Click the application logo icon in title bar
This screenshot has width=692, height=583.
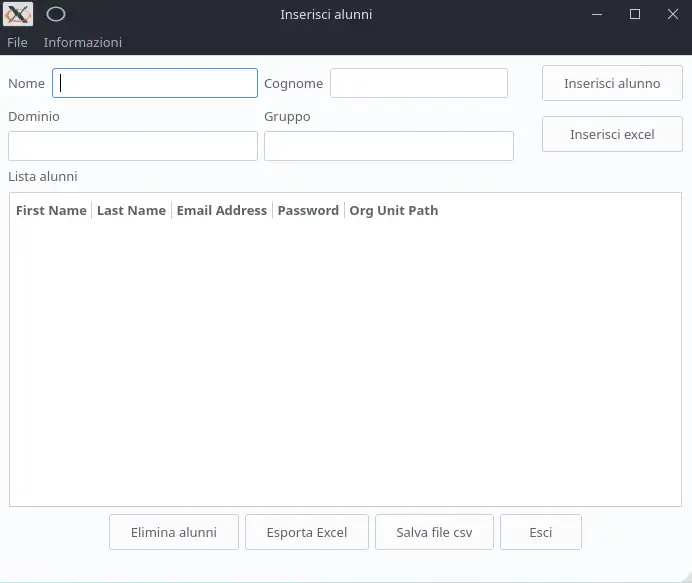(18, 14)
